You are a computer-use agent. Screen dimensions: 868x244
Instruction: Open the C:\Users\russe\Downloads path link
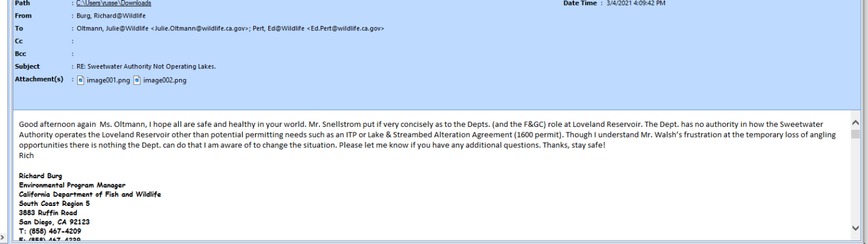coord(113,4)
